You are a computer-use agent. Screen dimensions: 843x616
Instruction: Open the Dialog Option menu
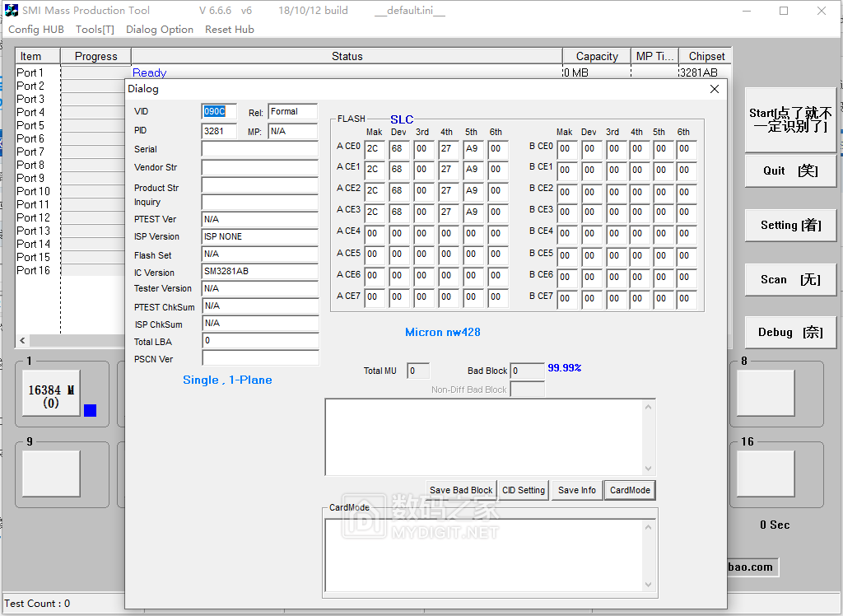click(160, 30)
